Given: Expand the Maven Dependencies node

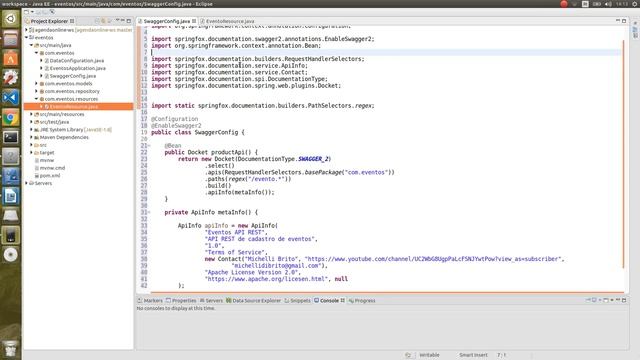Looking at the screenshot, I should coord(31,137).
